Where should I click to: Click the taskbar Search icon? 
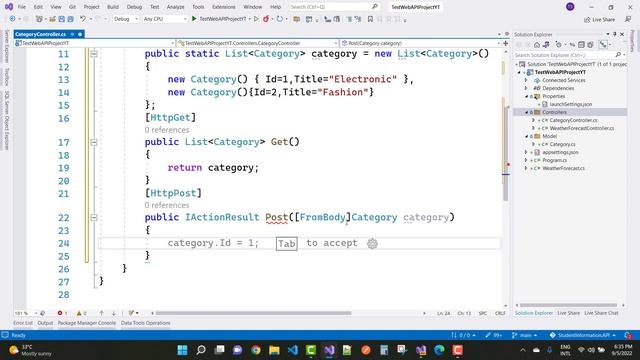201,350
